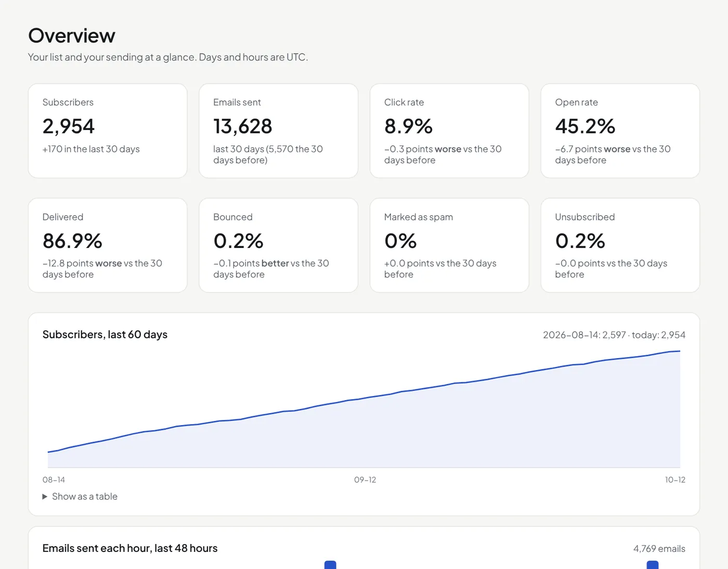
Task: Click the Bounced card label
Action: 233,217
